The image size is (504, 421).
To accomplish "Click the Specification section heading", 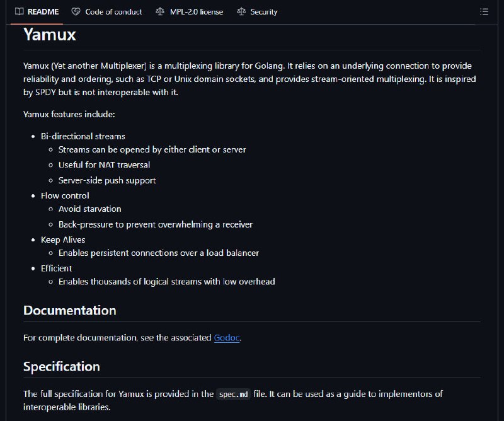I will coord(62,367).
